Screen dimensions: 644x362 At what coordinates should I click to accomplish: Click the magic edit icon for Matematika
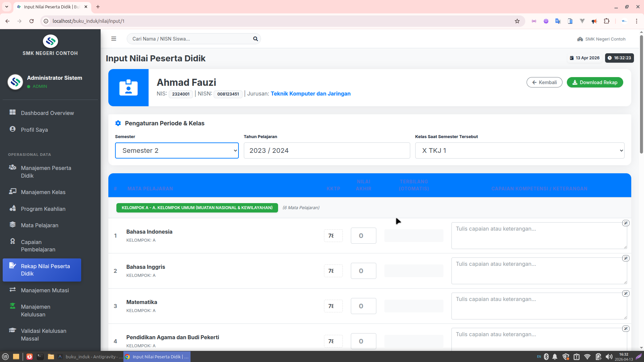(x=626, y=294)
